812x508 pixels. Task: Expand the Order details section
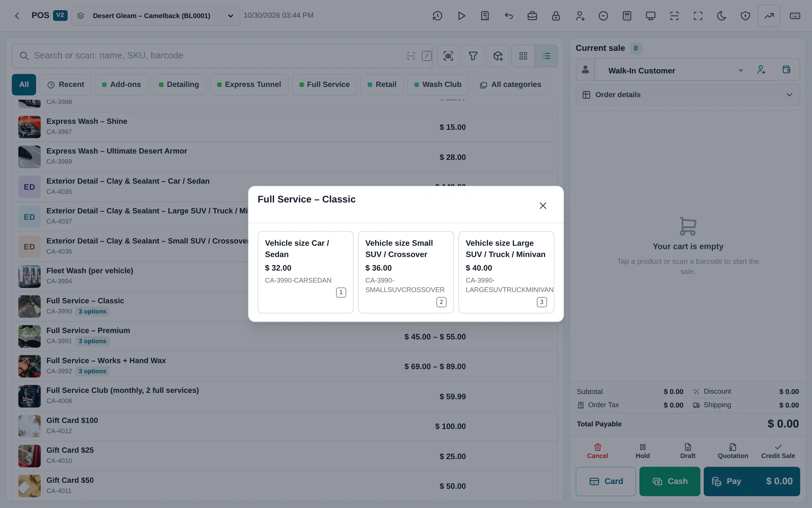(688, 95)
